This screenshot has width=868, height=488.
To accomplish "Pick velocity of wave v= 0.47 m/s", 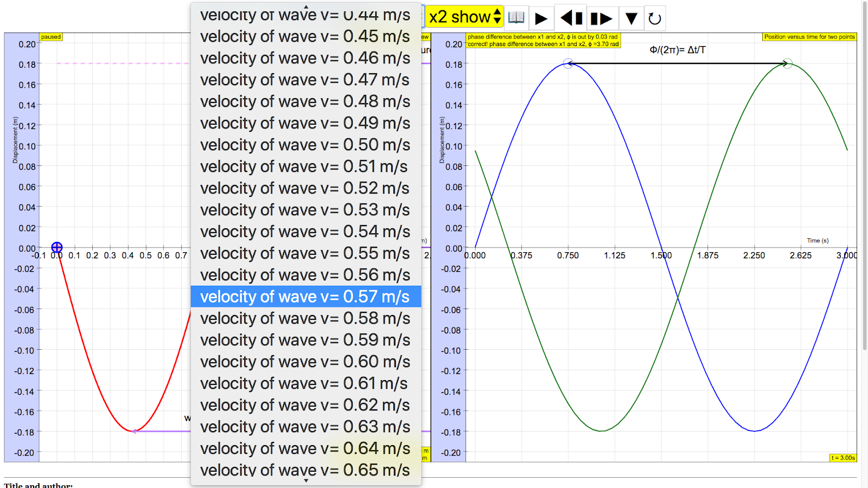I will [x=306, y=80].
